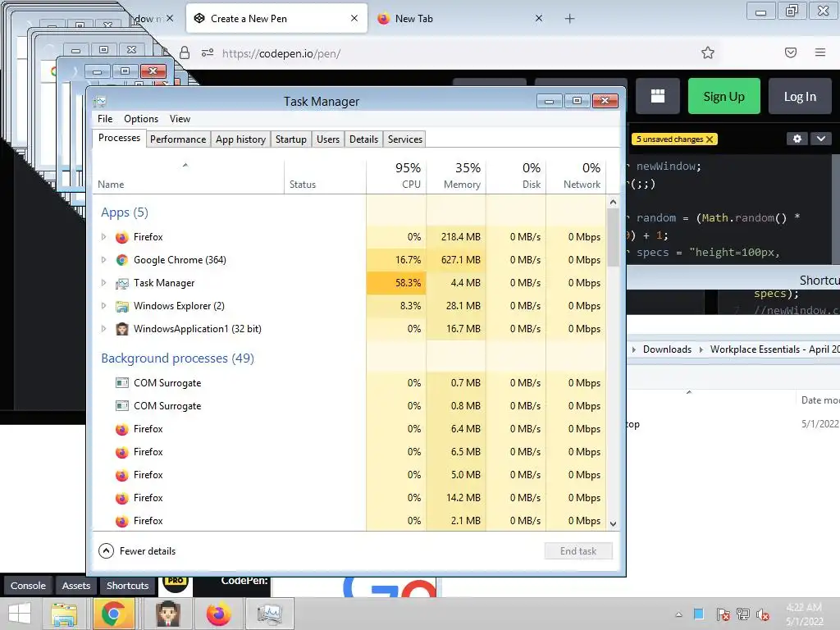
Task: Click the green Sign Up button
Action: pos(724,96)
